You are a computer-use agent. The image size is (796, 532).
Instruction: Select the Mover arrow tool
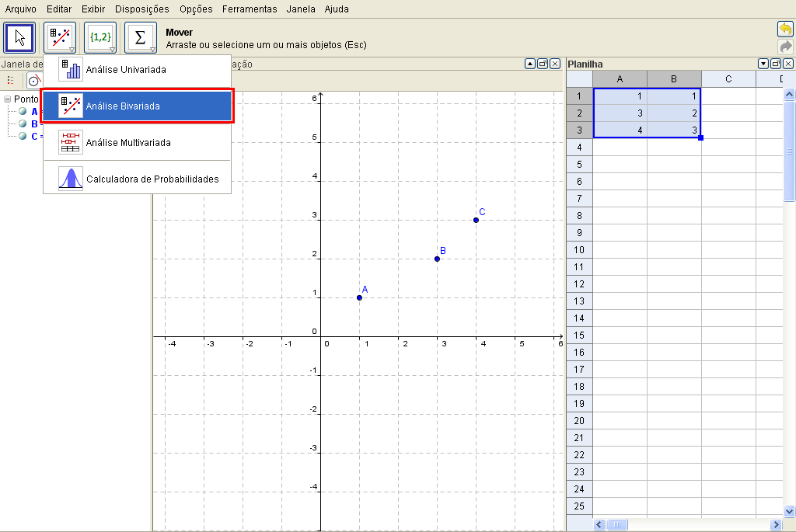click(x=19, y=37)
